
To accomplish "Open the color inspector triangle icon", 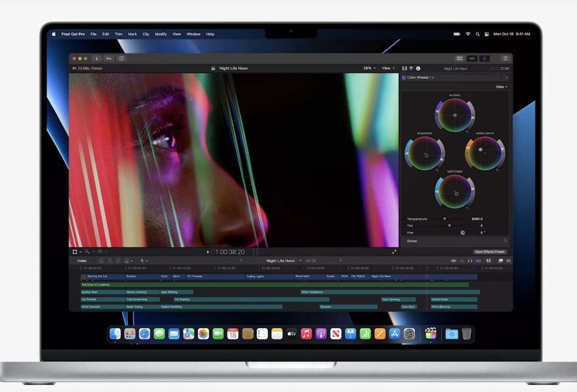I will tap(411, 68).
